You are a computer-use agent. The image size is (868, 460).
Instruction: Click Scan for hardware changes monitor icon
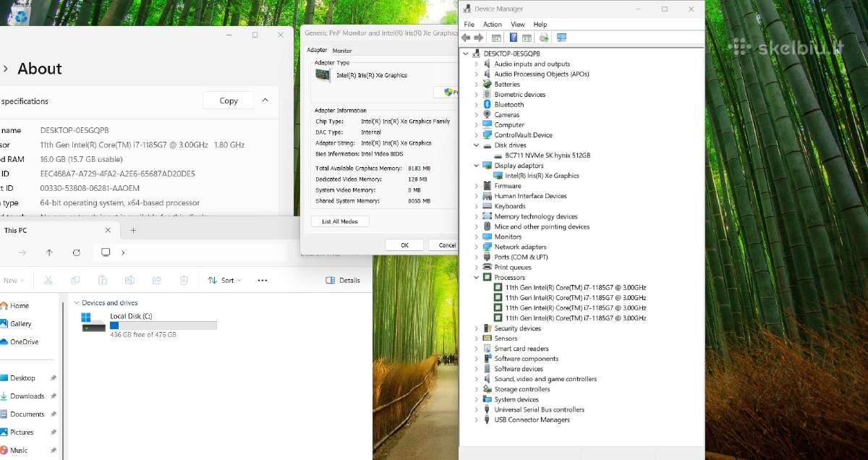tap(561, 38)
